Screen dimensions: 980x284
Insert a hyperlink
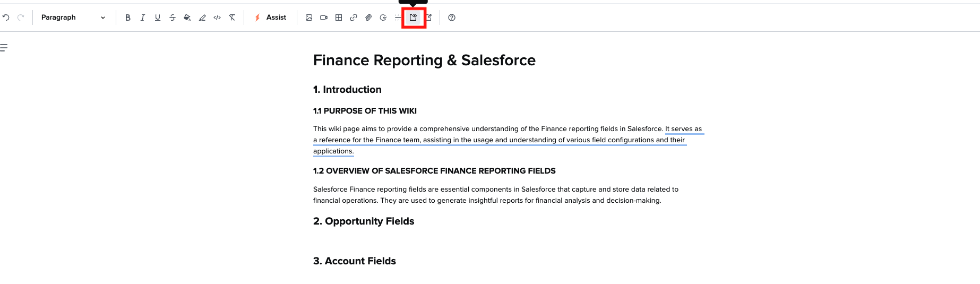354,18
